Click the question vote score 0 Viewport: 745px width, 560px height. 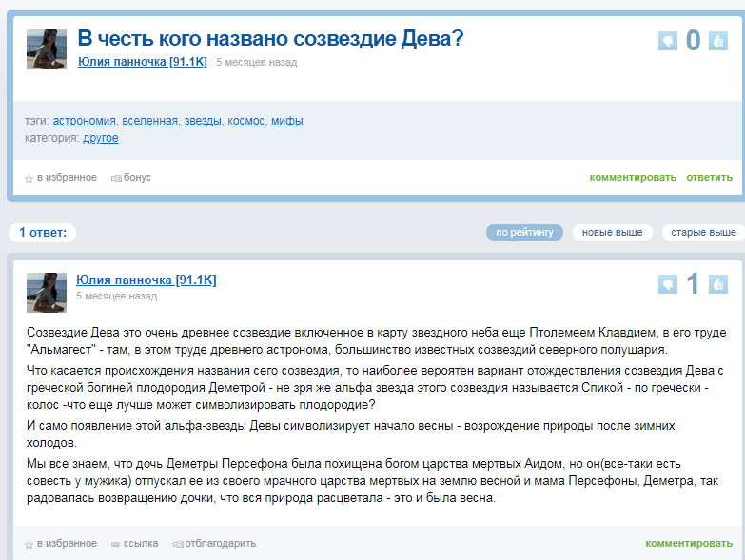[x=694, y=41]
